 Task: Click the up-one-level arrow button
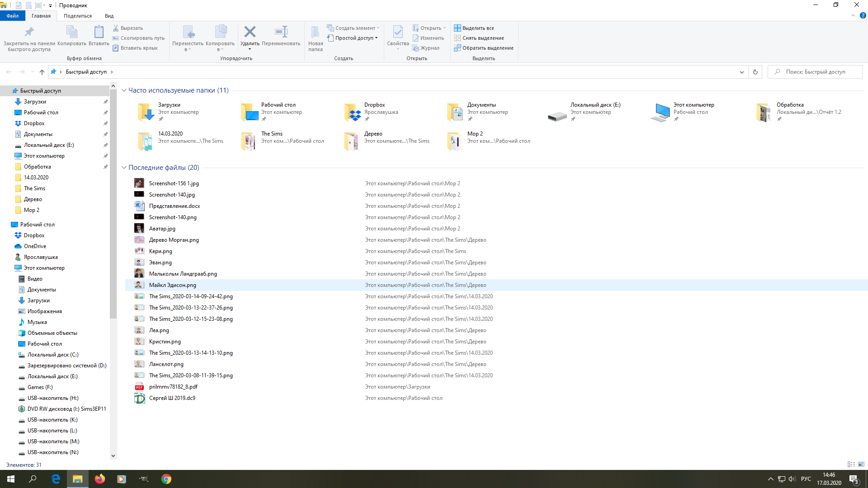pos(42,72)
